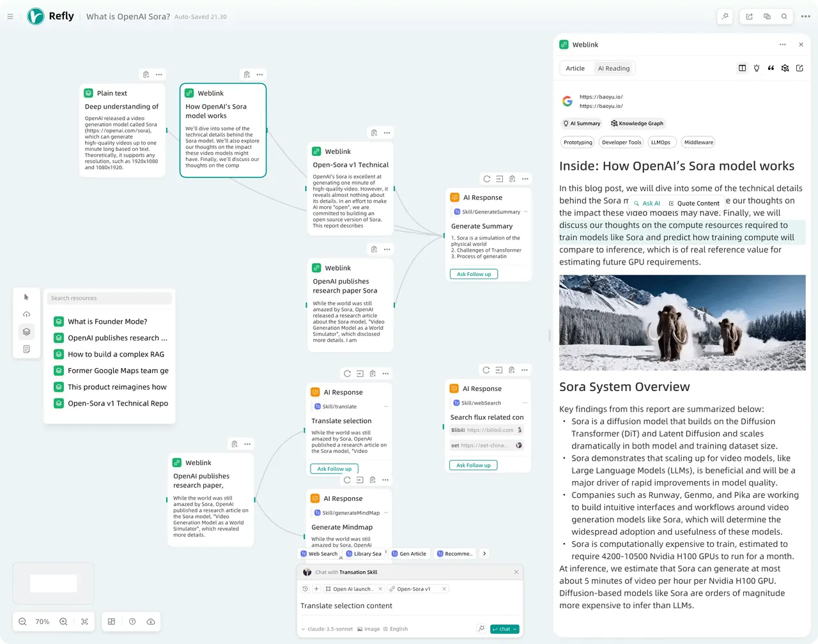Toggle the Prototyping tag chip
This screenshot has height=644, width=818.
click(578, 142)
